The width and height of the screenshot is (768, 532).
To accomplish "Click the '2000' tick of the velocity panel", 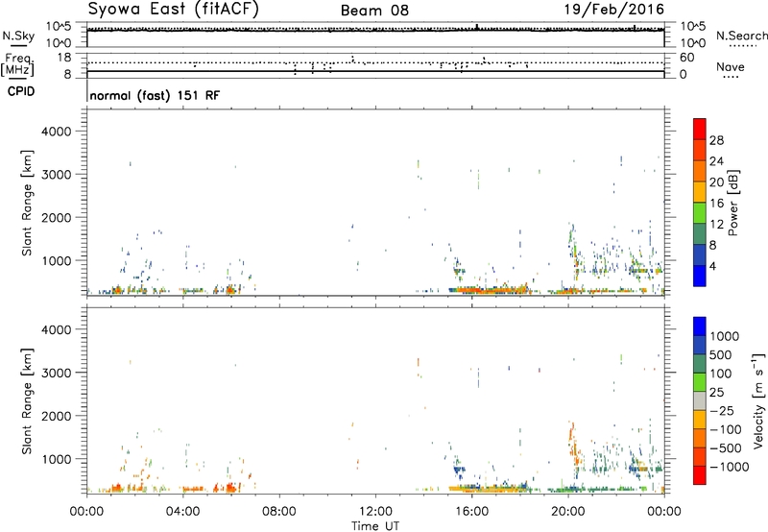I will coord(56,416).
